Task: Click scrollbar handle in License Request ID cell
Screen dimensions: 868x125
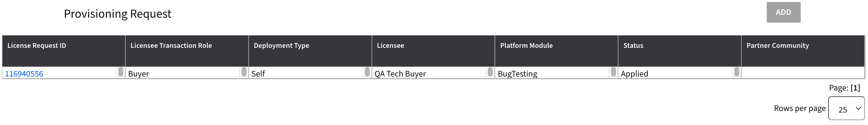Action: click(121, 72)
